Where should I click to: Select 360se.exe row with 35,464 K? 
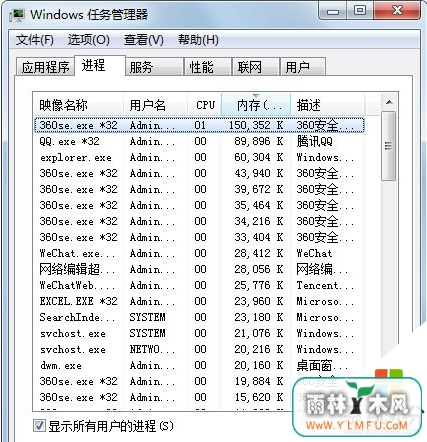pos(199,205)
